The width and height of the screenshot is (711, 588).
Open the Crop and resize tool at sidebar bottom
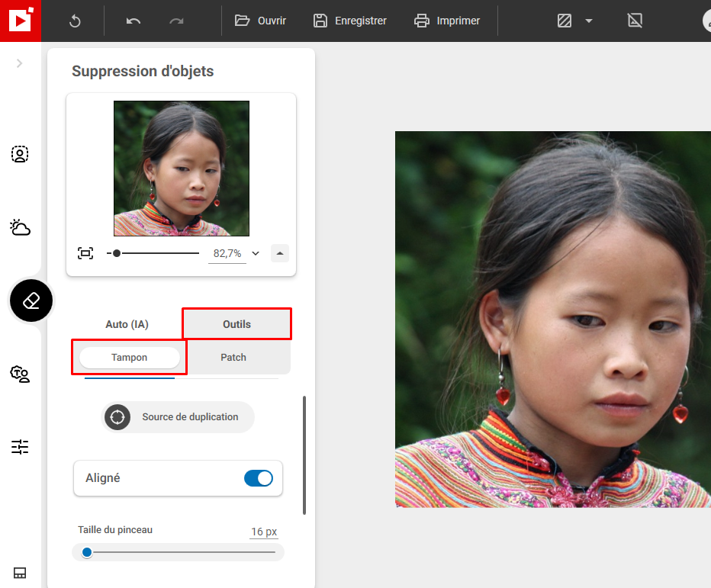pyautogui.click(x=20, y=573)
